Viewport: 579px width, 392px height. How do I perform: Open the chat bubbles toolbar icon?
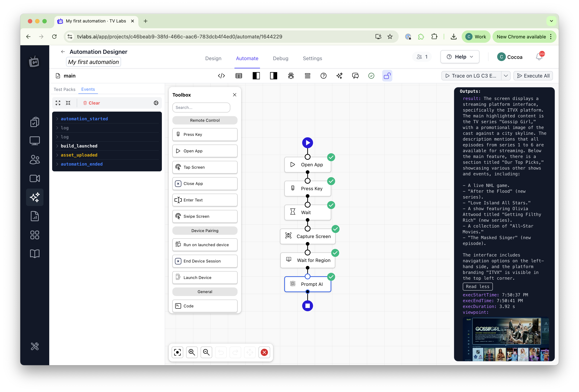355,76
